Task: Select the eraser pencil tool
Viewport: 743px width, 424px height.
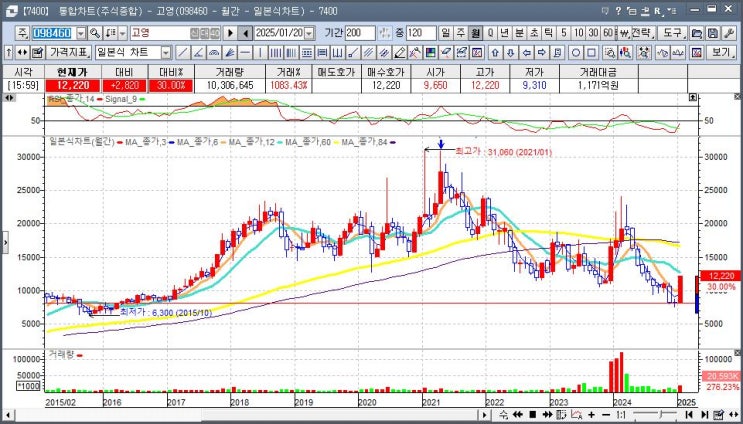Action: [399, 53]
